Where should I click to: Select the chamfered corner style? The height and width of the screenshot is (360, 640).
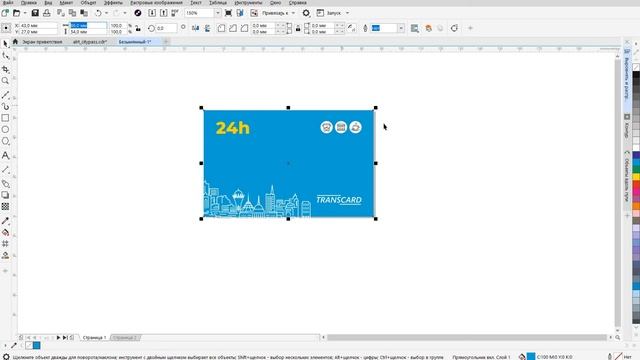point(244,28)
